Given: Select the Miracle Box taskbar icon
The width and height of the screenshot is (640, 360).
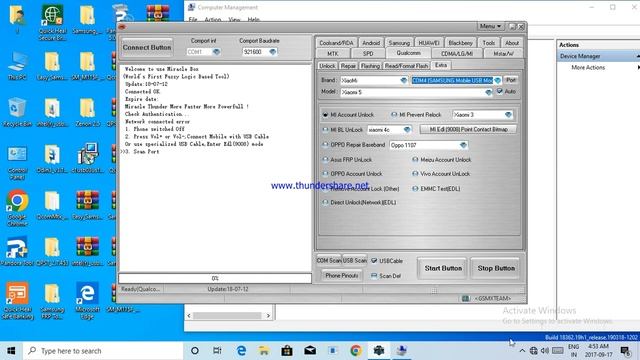Looking at the screenshot, I should pos(379,351).
